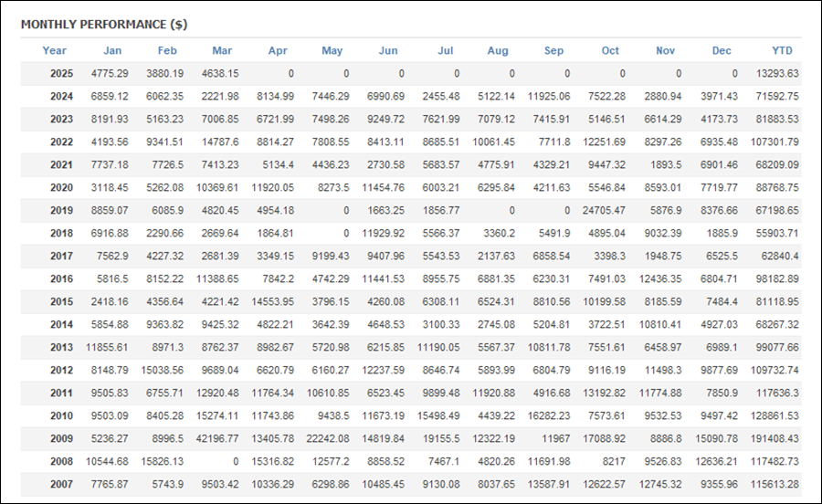Viewport: 822px width, 504px height.
Task: Click the 2016 November value 12436.35
Action: 660,278
